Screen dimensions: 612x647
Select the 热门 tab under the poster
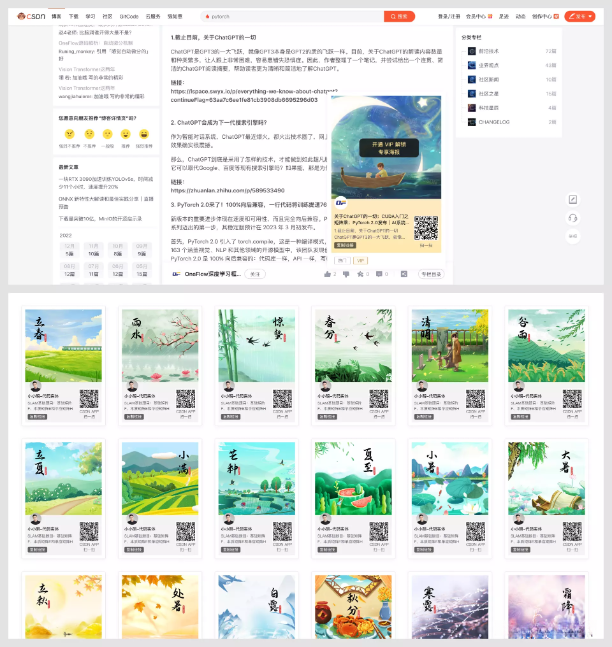(x=342, y=260)
